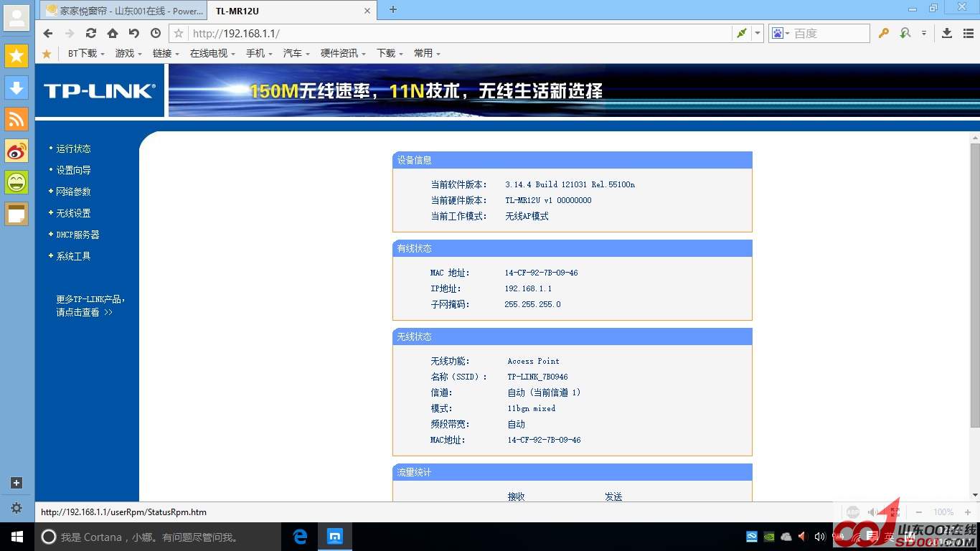The width and height of the screenshot is (980, 551).
Task: Open the downloads manager icon
Action: coord(947,33)
